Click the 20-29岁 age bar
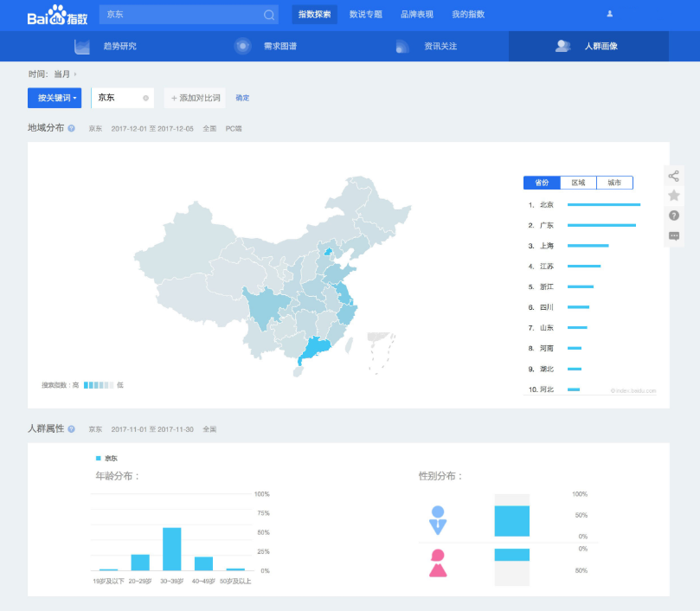 coord(140,563)
